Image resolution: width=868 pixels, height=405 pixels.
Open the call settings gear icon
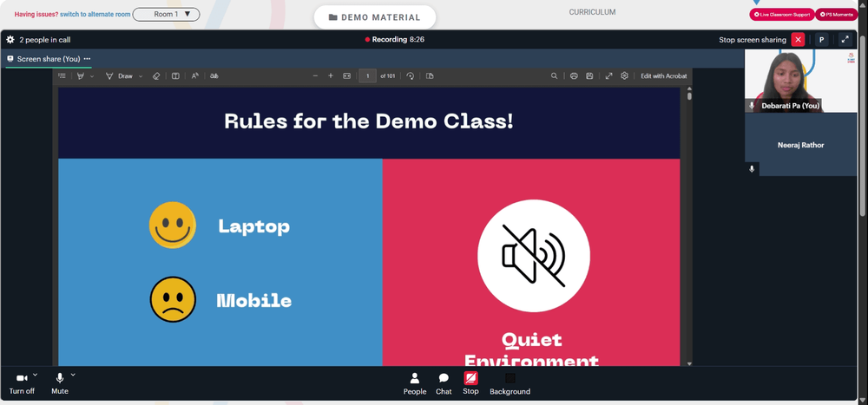10,40
